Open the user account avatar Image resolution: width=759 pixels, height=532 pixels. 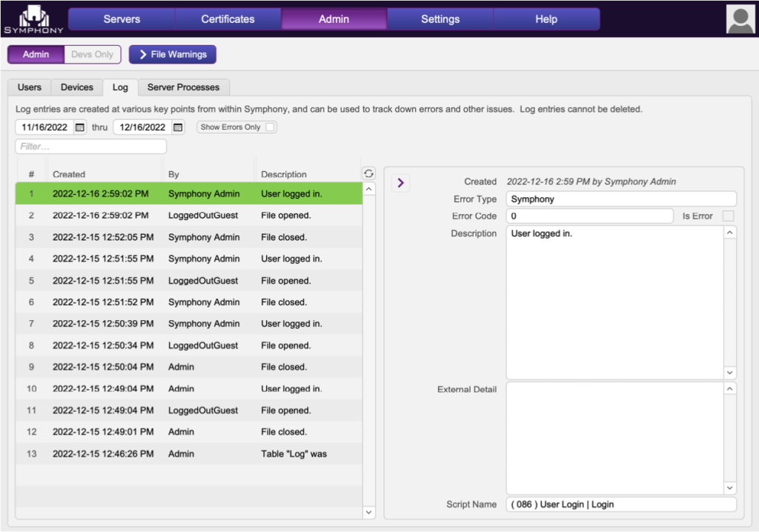(x=740, y=19)
